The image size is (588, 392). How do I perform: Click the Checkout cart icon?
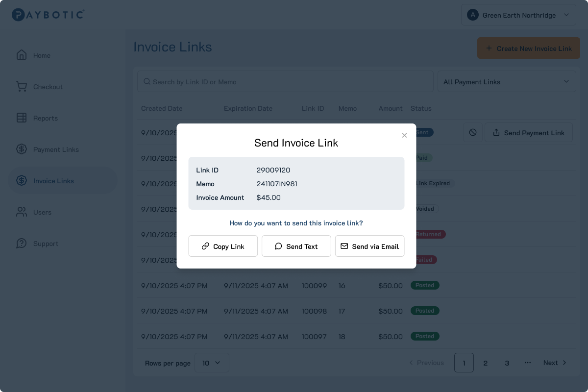click(x=22, y=87)
